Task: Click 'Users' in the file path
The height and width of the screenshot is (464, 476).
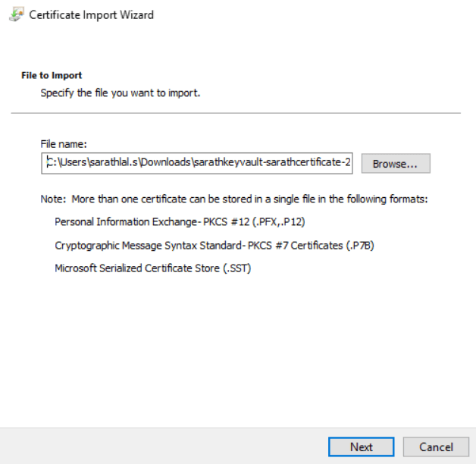Action: point(68,161)
